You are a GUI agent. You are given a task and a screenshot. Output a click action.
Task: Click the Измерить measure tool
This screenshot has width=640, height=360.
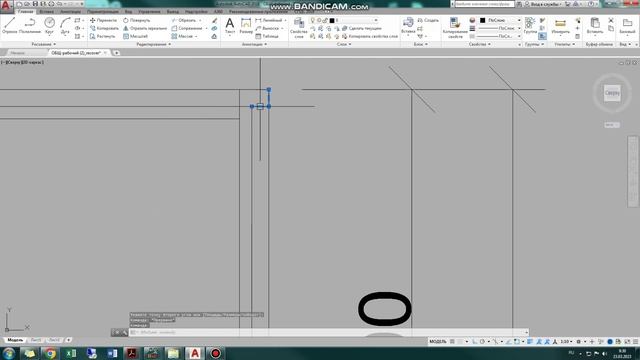pos(560,25)
